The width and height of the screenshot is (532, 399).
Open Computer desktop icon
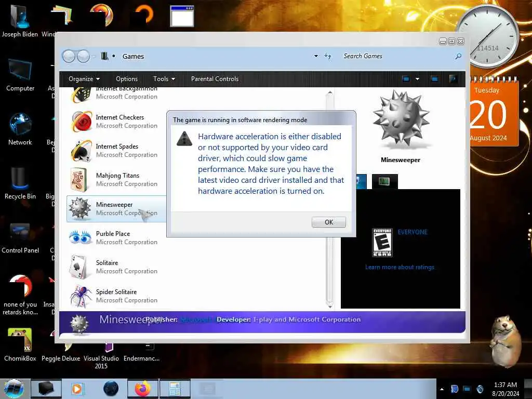(x=20, y=75)
